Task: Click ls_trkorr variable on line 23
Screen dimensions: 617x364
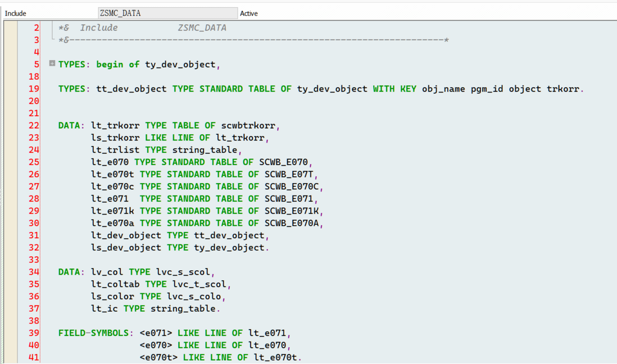Action: click(x=115, y=138)
